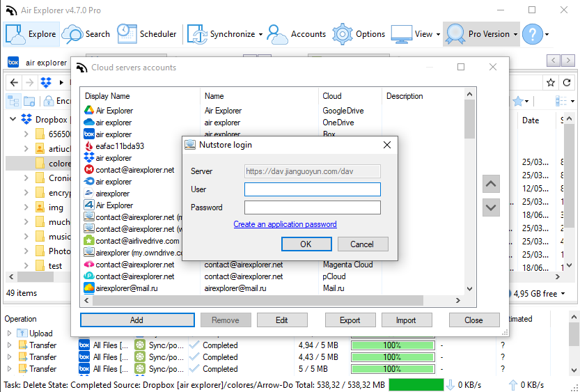
Task: Expand the Pro Version dropdown arrow
Action: (x=515, y=34)
